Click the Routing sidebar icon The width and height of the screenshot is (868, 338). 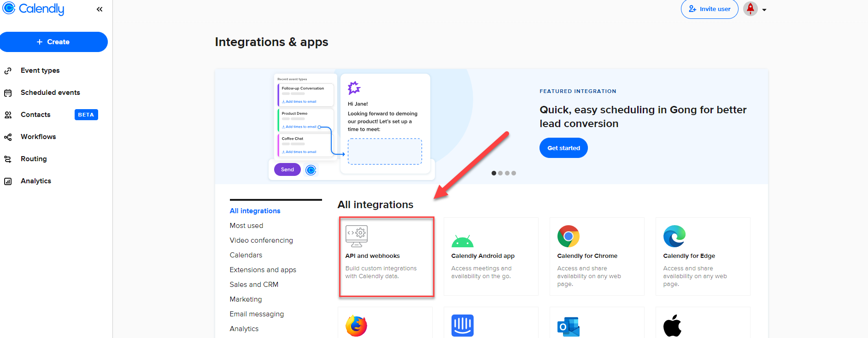(8, 159)
